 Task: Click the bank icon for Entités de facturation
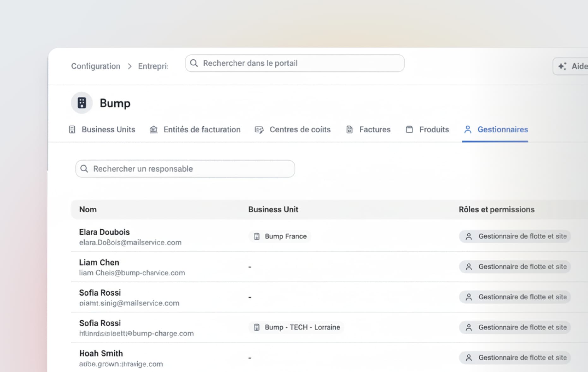pyautogui.click(x=153, y=129)
